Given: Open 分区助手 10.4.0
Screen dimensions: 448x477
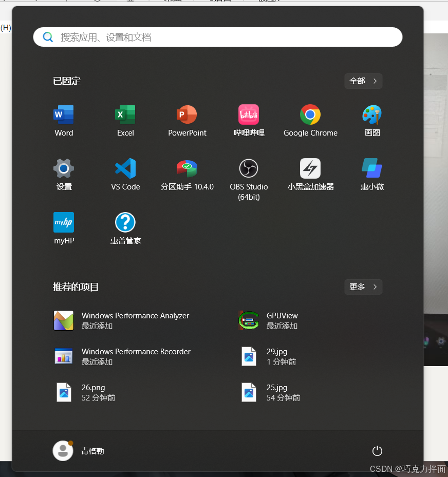Looking at the screenshot, I should coord(187,175).
